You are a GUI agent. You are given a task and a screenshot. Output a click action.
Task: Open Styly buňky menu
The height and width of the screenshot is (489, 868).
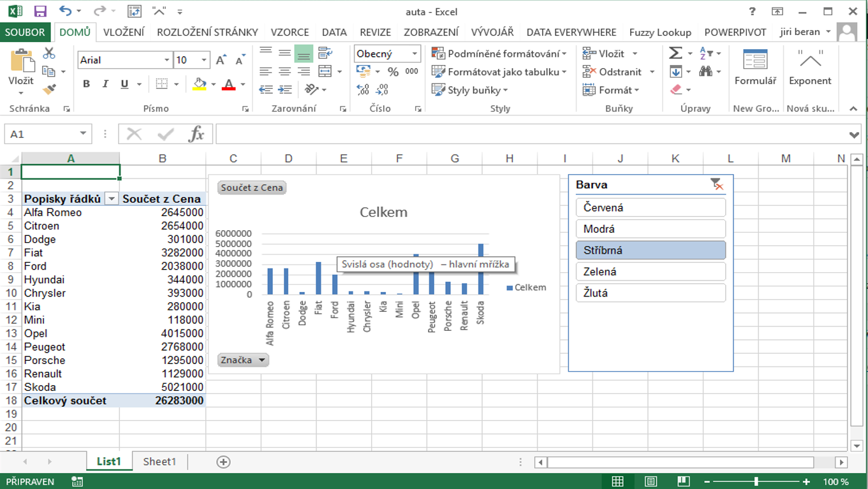(x=470, y=90)
